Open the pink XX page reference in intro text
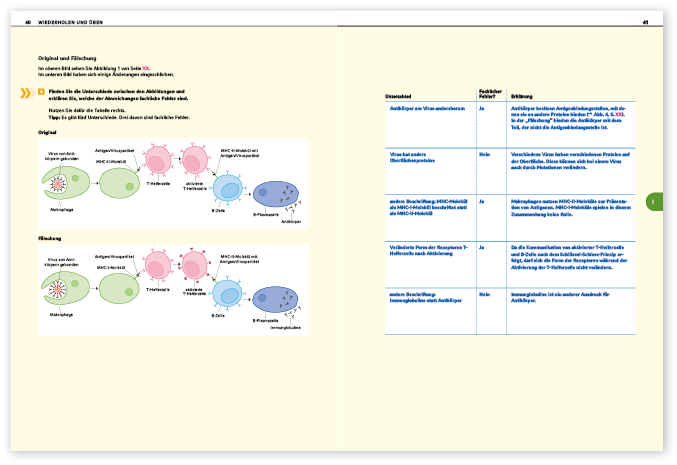The width and height of the screenshot is (677, 465). coord(146,68)
